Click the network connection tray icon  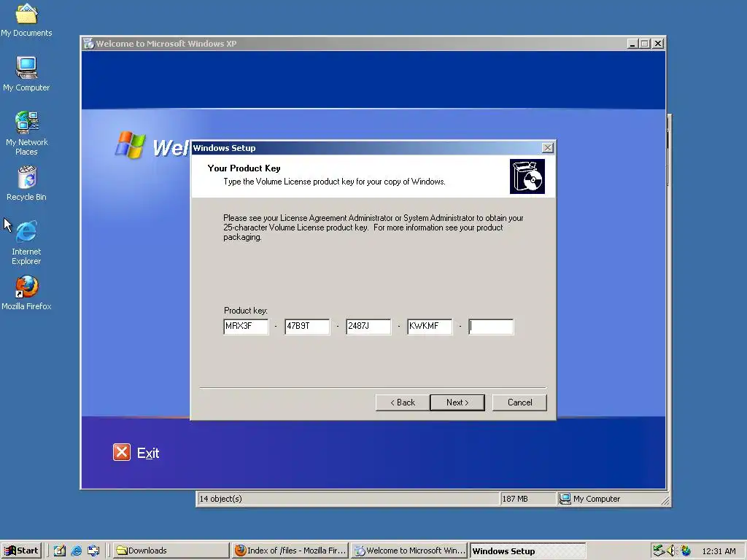coord(659,551)
